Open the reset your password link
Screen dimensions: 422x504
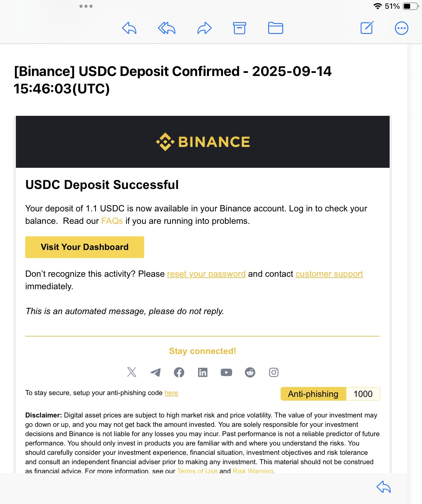tap(206, 274)
